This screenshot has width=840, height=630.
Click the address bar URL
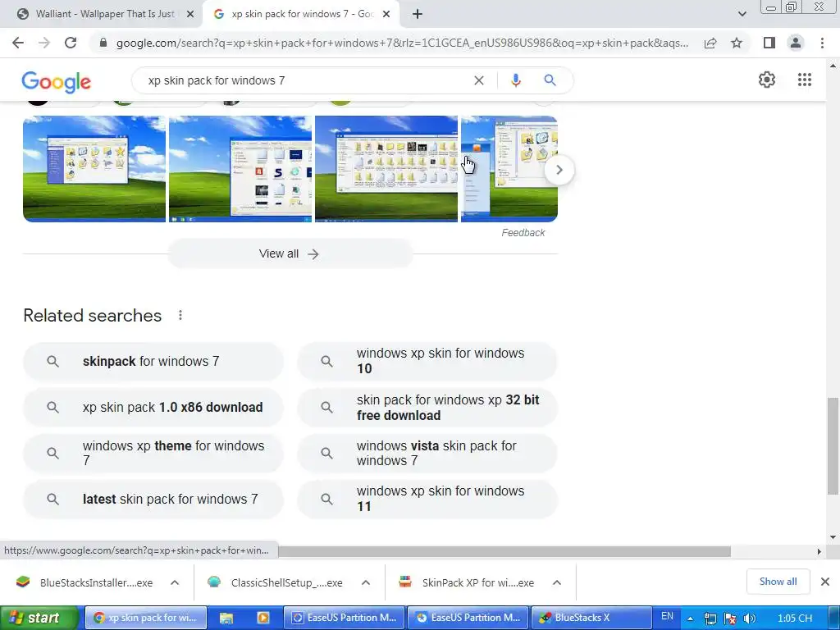402,43
